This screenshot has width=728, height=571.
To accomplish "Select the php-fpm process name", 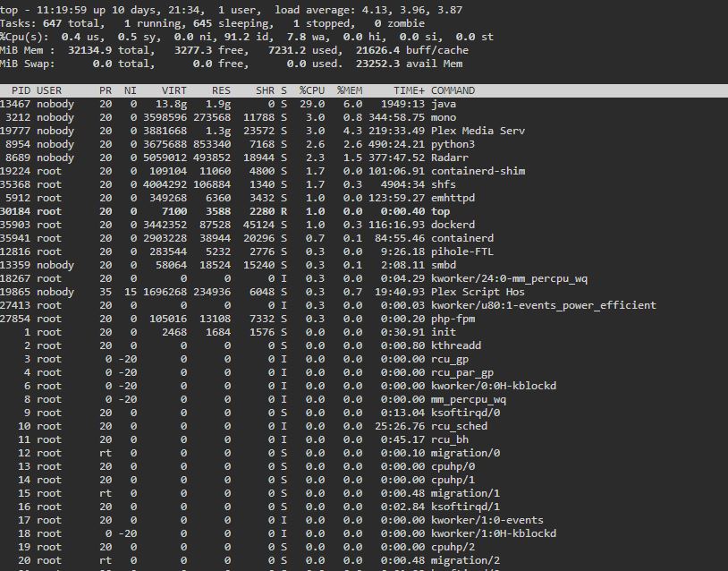I will [x=453, y=320].
